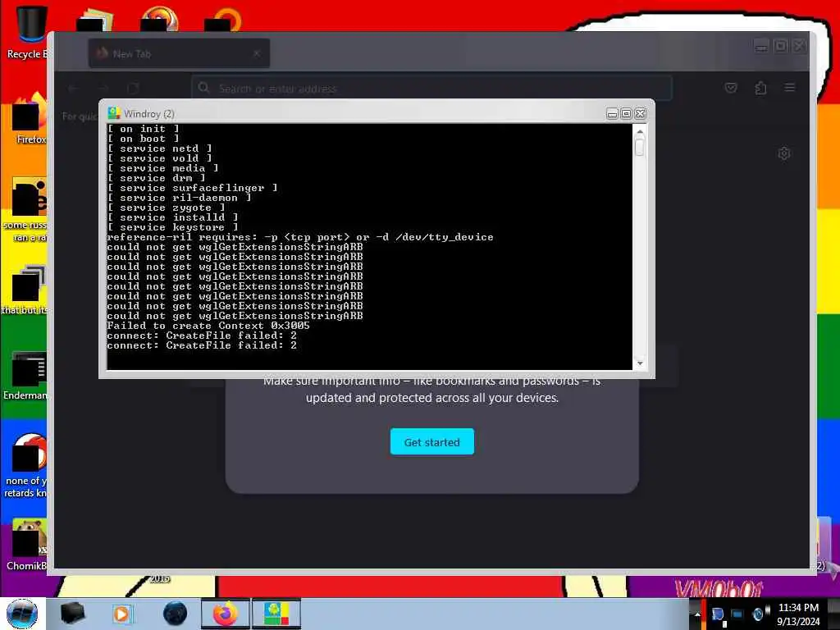This screenshot has width=840, height=630.
Task: Click the Windroy console scrollbar thumb
Action: (x=640, y=146)
